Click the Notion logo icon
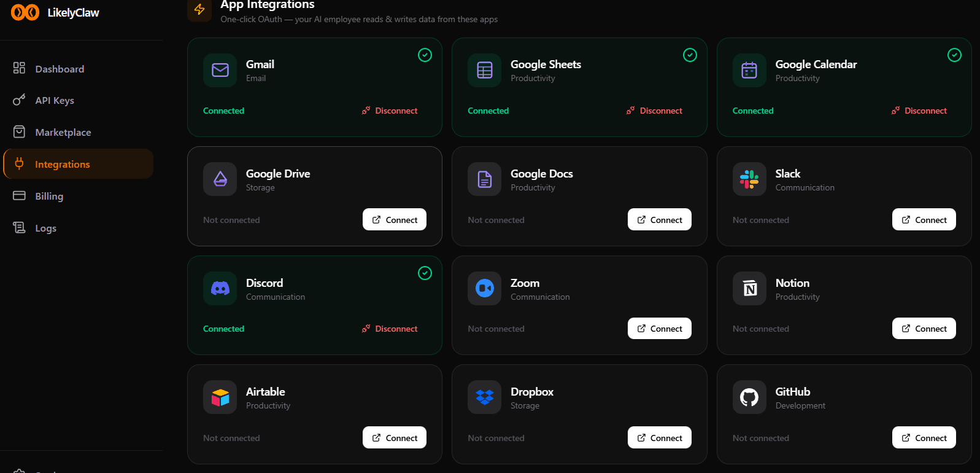Screen dimensions: 980x473 [x=749, y=288]
